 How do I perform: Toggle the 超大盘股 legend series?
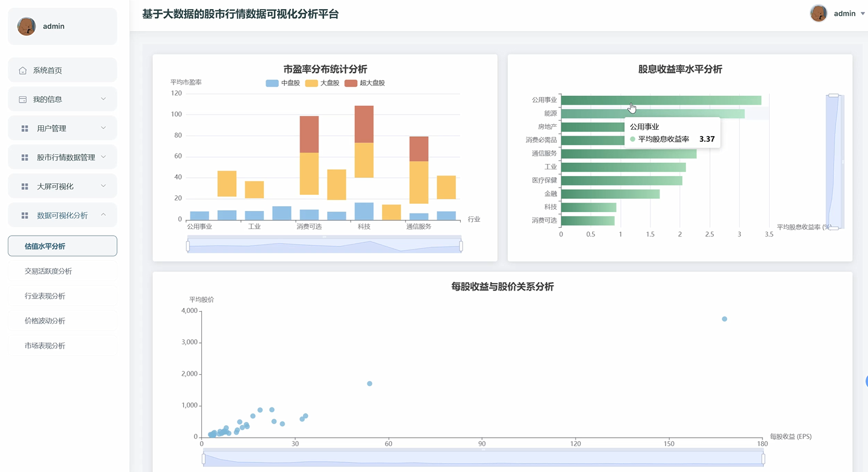click(364, 83)
